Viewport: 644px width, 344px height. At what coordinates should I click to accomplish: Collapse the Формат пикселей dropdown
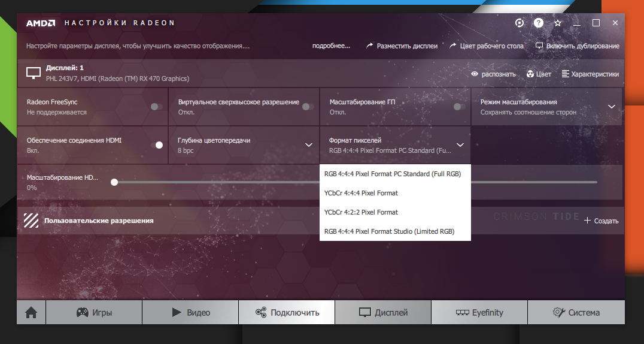tap(460, 145)
